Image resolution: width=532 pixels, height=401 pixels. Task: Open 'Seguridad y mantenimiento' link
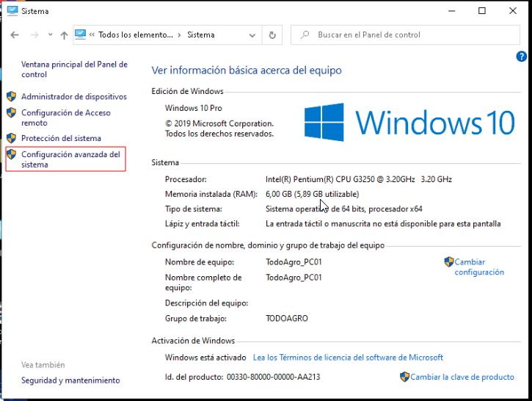coord(70,380)
